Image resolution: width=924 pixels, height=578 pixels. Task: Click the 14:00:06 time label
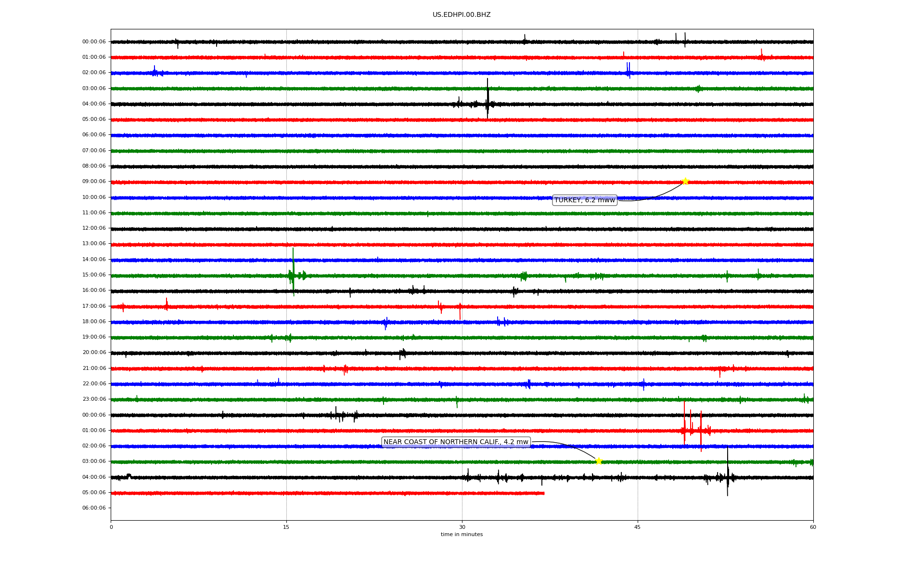[94, 260]
